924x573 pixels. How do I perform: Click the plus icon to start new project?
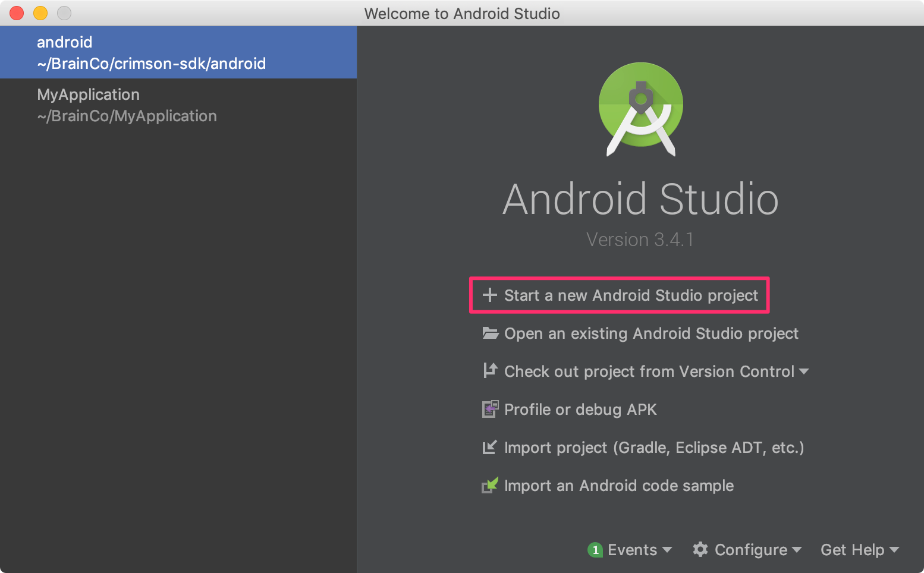point(490,295)
